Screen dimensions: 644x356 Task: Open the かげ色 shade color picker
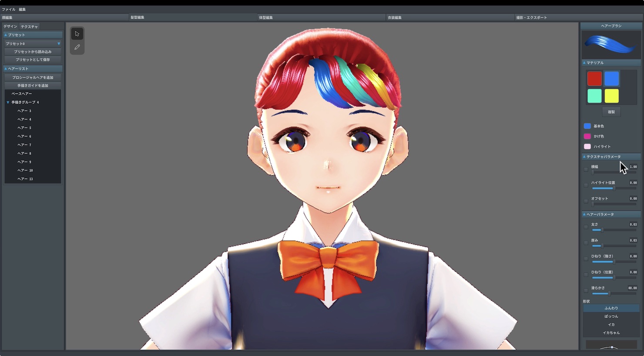tap(587, 136)
